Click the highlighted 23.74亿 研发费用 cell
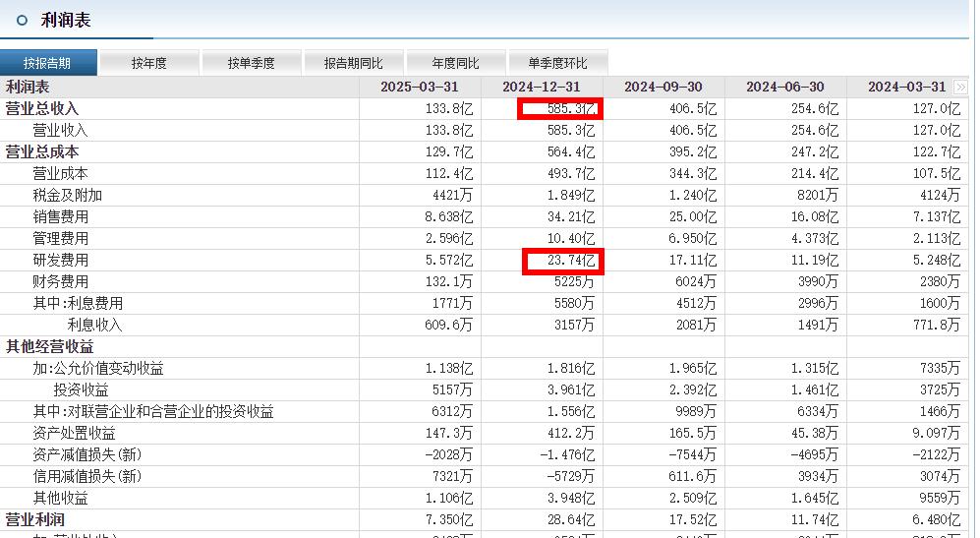 click(562, 261)
